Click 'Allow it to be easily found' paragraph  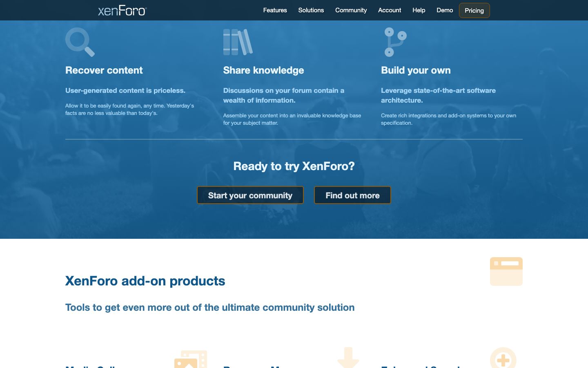pyautogui.click(x=129, y=109)
